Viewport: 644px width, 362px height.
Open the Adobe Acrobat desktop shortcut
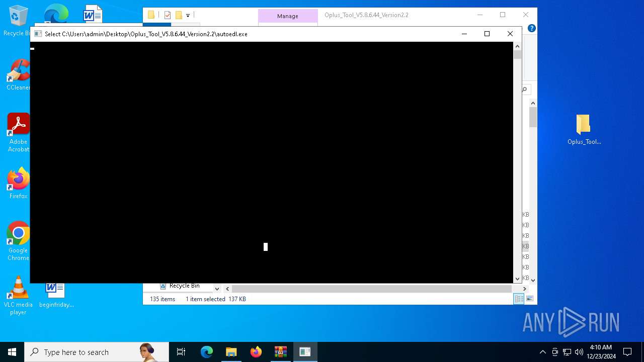(18, 132)
